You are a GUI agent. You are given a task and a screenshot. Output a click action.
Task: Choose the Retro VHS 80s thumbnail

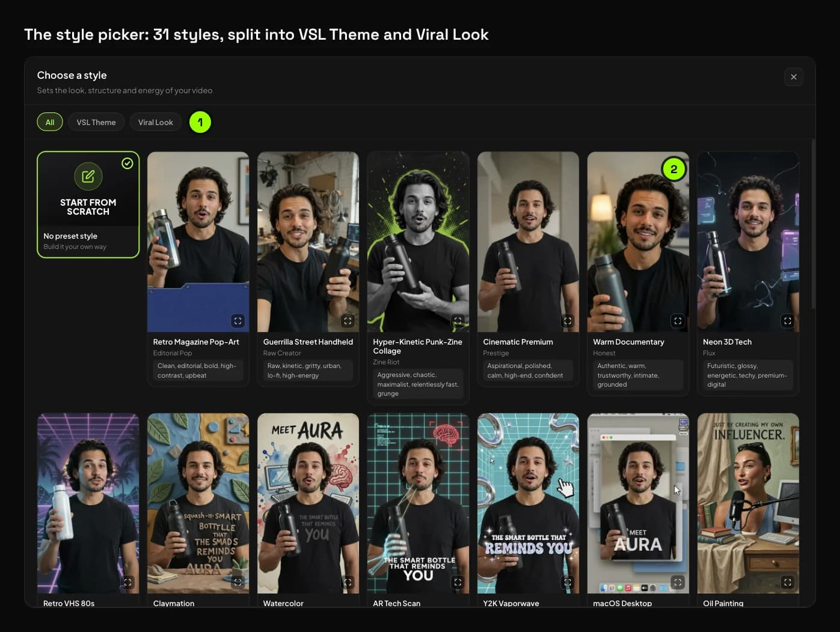[x=88, y=503]
